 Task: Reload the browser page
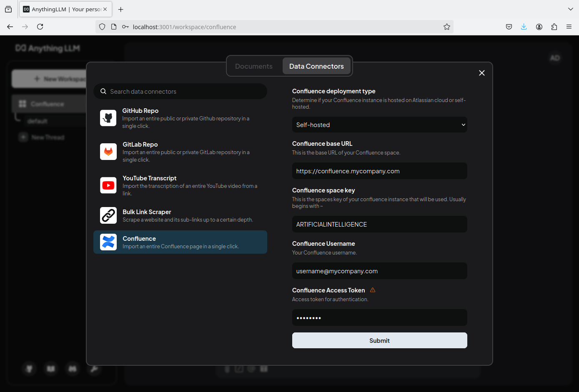tap(40, 27)
